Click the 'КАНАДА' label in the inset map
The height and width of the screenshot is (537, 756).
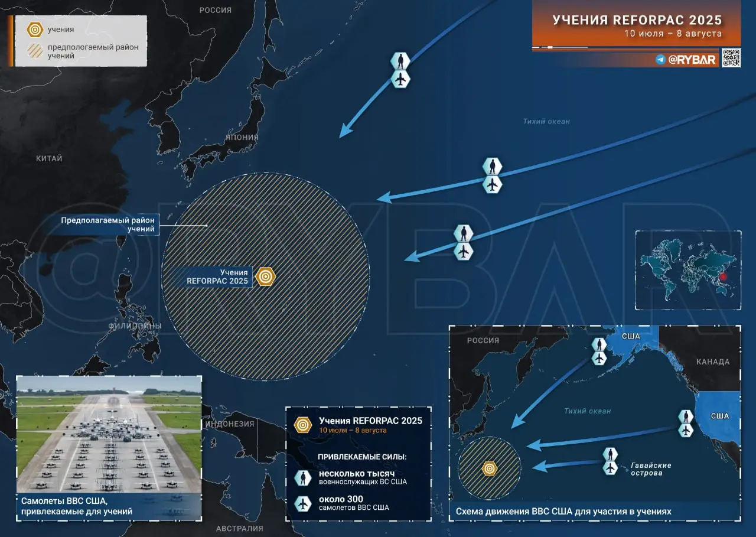pos(713,362)
